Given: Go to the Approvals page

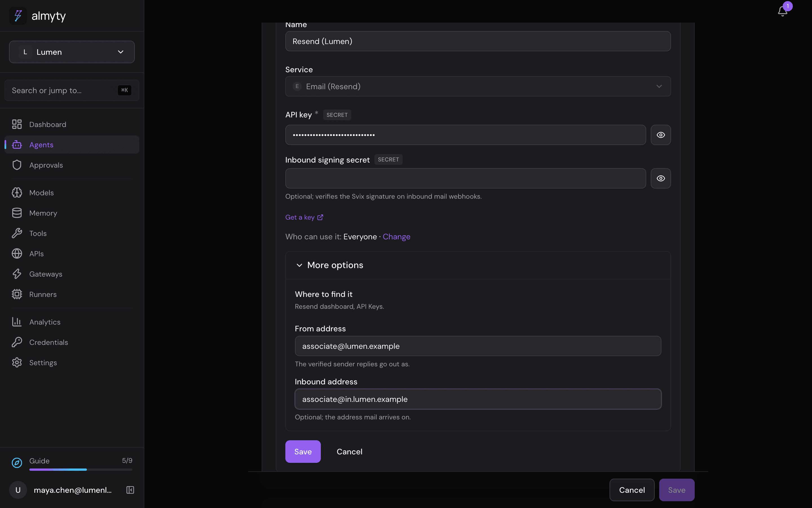Looking at the screenshot, I should [72, 165].
